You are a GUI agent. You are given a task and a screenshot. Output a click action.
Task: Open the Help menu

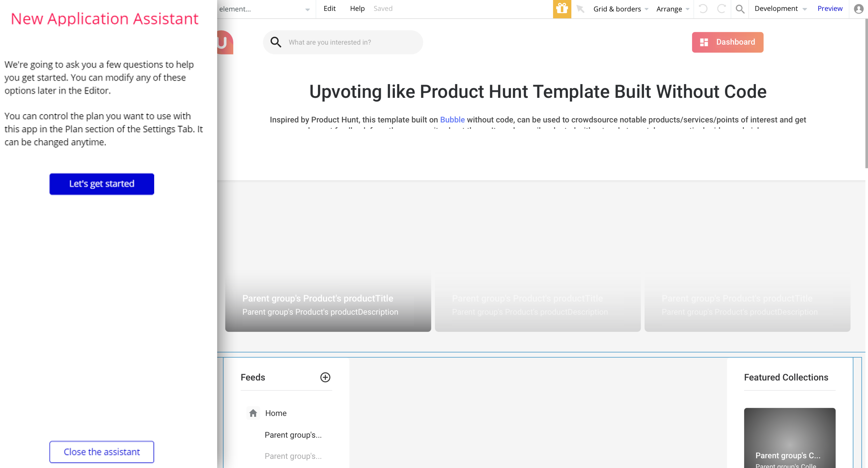(x=357, y=8)
